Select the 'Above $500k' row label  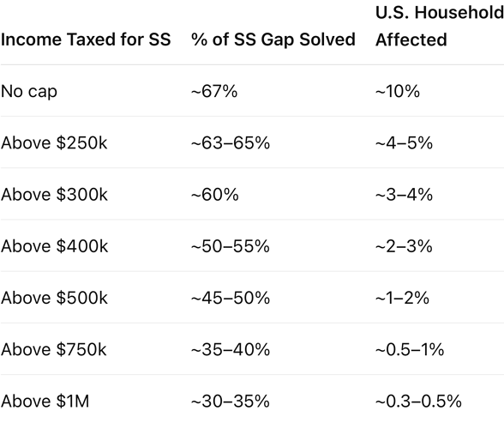coord(54,298)
